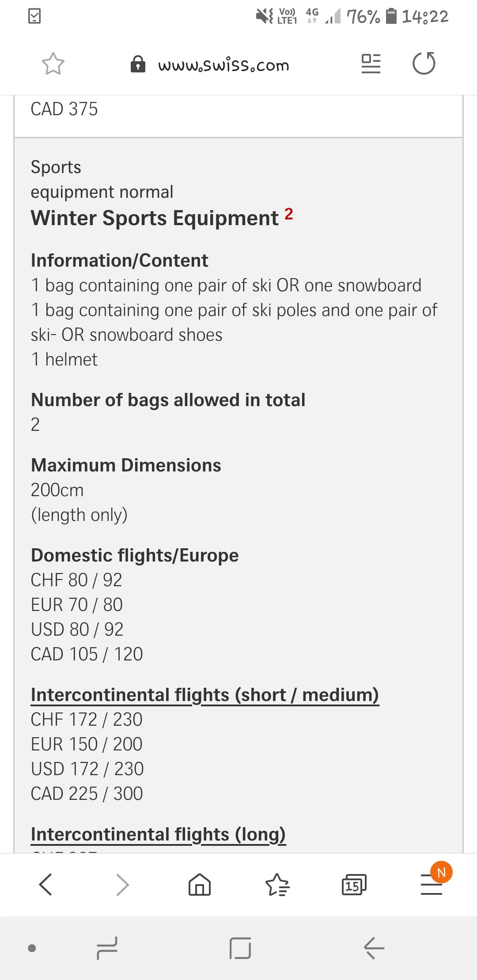Tap the Winter Sports Equipment heading

(155, 218)
